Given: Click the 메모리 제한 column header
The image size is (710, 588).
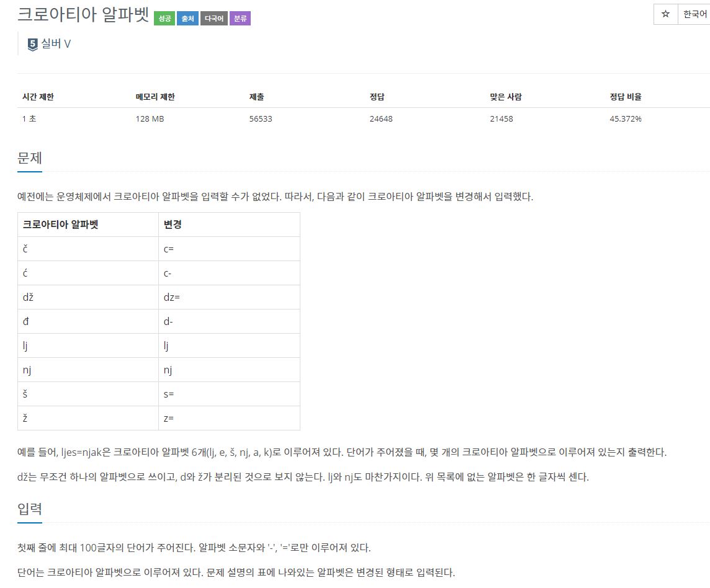Looking at the screenshot, I should point(155,96).
